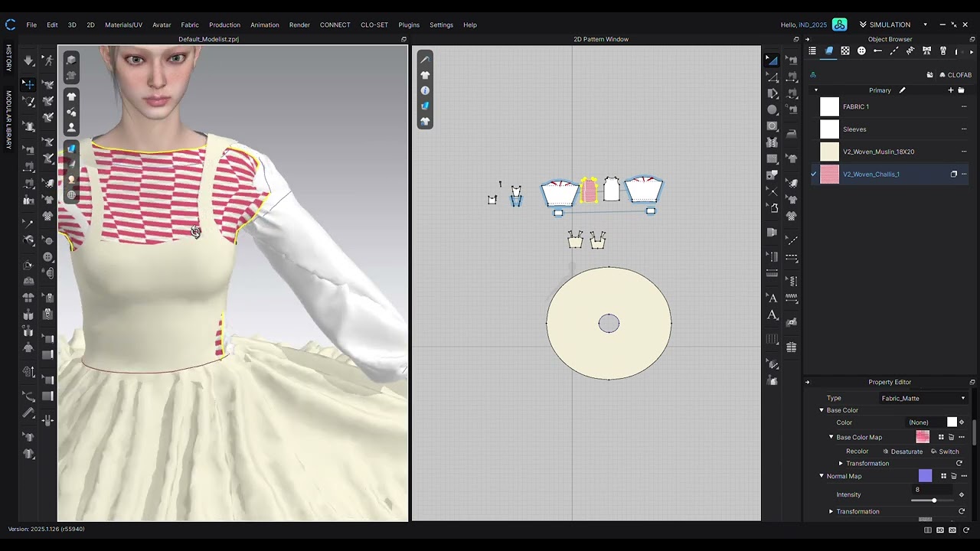The width and height of the screenshot is (980, 551).
Task: Click the CLO-SET connect icon in Object Browser
Action: click(813, 75)
